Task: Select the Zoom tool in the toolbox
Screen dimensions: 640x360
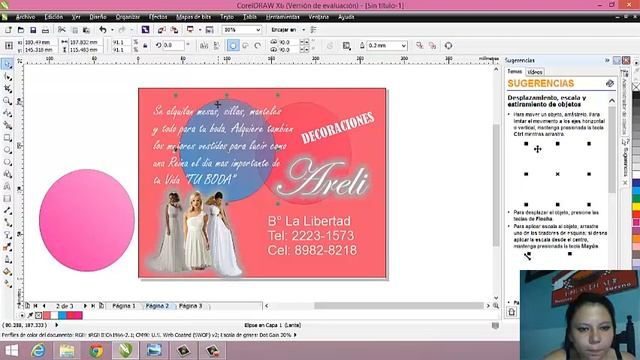Action: [7, 101]
